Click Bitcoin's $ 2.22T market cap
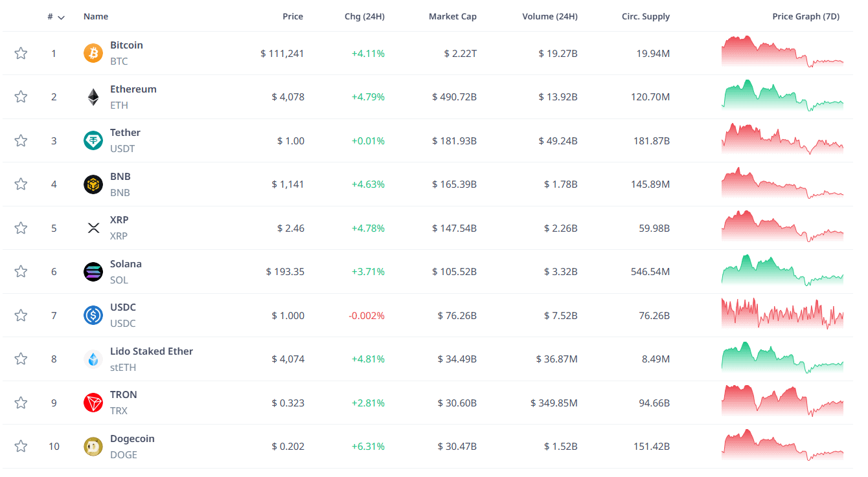This screenshot has height=477, width=868. [x=461, y=54]
